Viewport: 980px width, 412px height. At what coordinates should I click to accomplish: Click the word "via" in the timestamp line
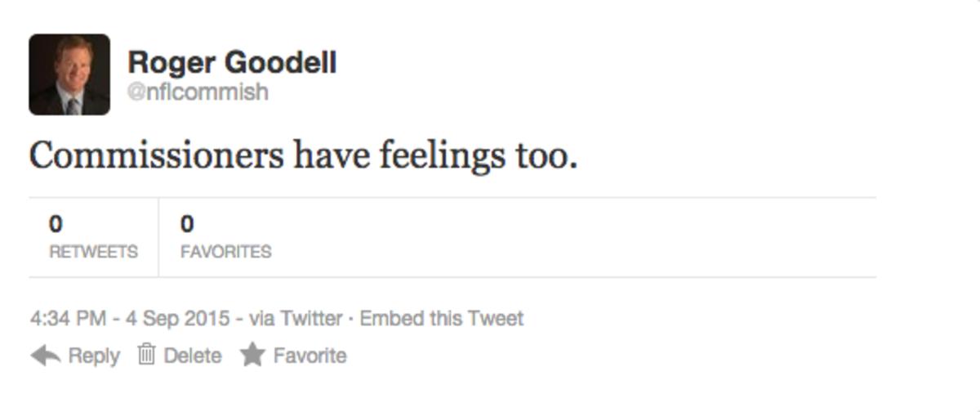click(261, 318)
